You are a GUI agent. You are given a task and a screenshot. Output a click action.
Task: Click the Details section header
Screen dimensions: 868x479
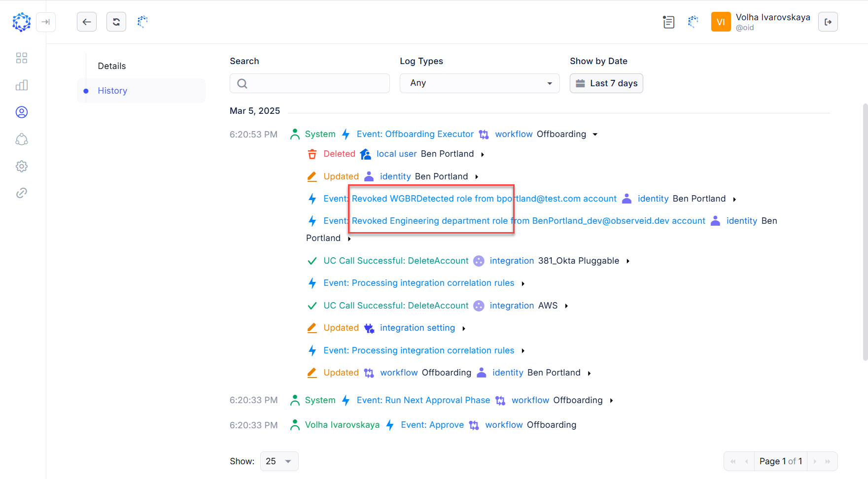(111, 65)
